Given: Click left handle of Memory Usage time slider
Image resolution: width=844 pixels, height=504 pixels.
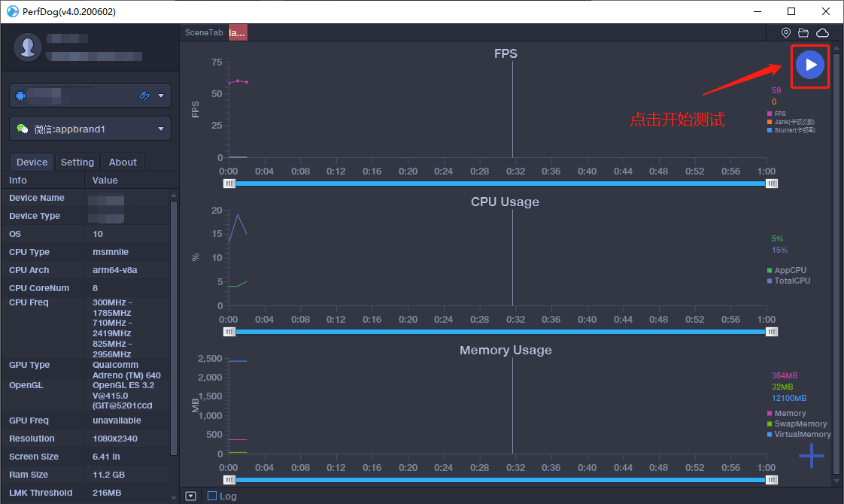Looking at the screenshot, I should coord(229,480).
